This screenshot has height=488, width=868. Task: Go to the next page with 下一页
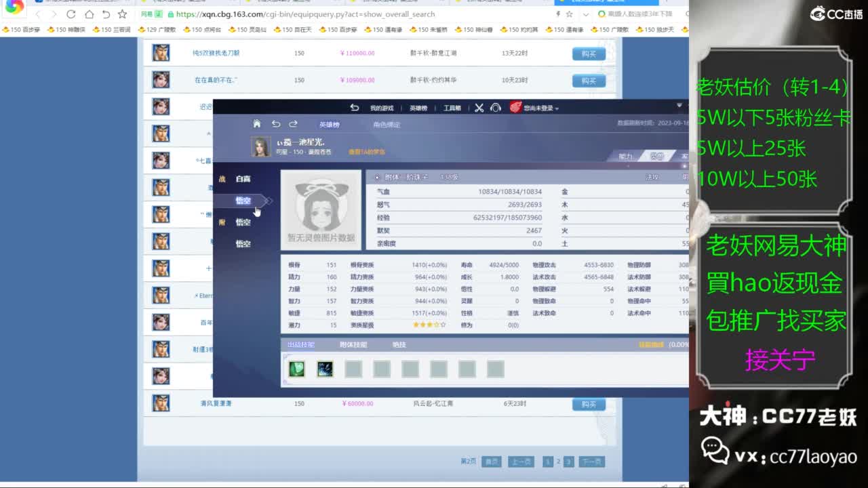[591, 462]
